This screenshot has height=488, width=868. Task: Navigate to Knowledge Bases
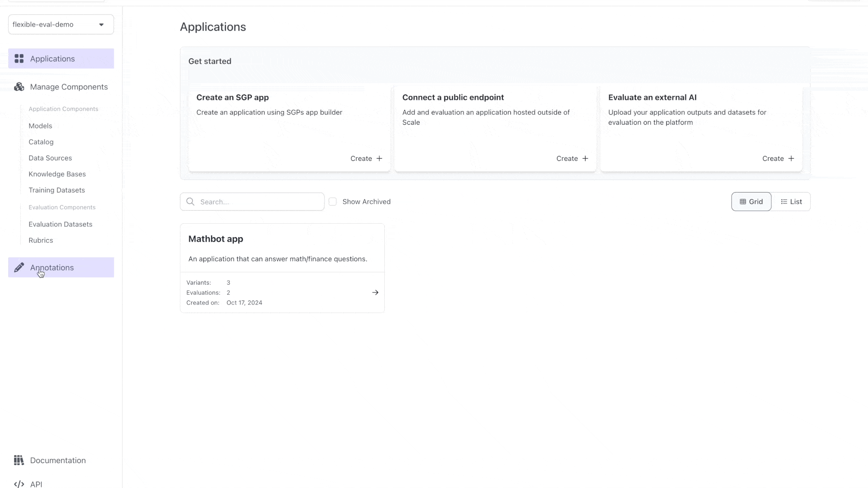point(57,174)
